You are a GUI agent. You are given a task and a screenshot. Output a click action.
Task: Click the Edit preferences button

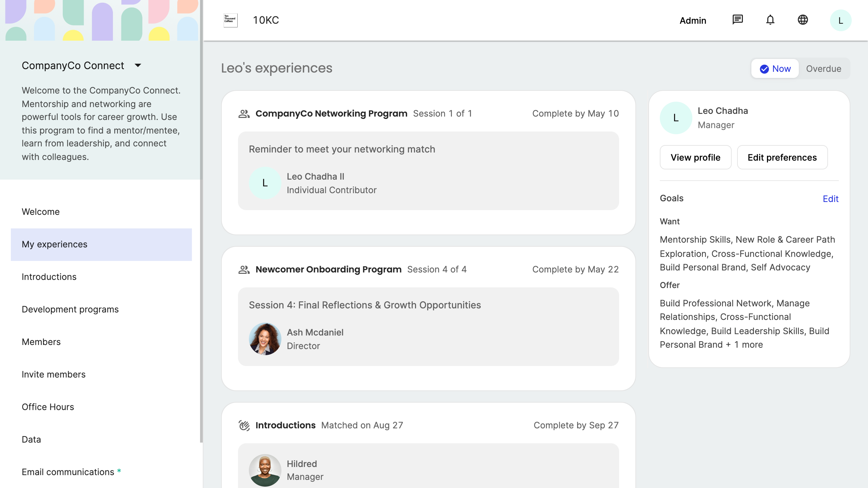pos(782,158)
